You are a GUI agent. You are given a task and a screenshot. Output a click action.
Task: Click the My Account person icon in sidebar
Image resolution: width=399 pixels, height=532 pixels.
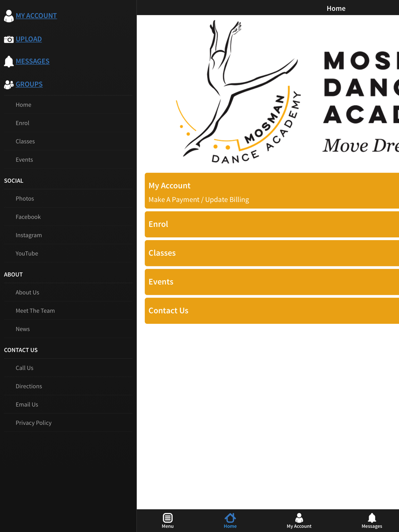click(8, 16)
